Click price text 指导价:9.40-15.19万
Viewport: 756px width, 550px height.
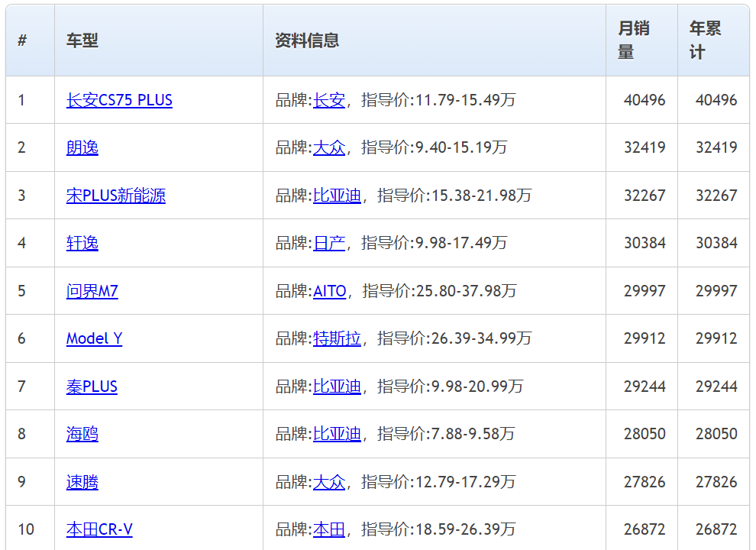pos(434,147)
